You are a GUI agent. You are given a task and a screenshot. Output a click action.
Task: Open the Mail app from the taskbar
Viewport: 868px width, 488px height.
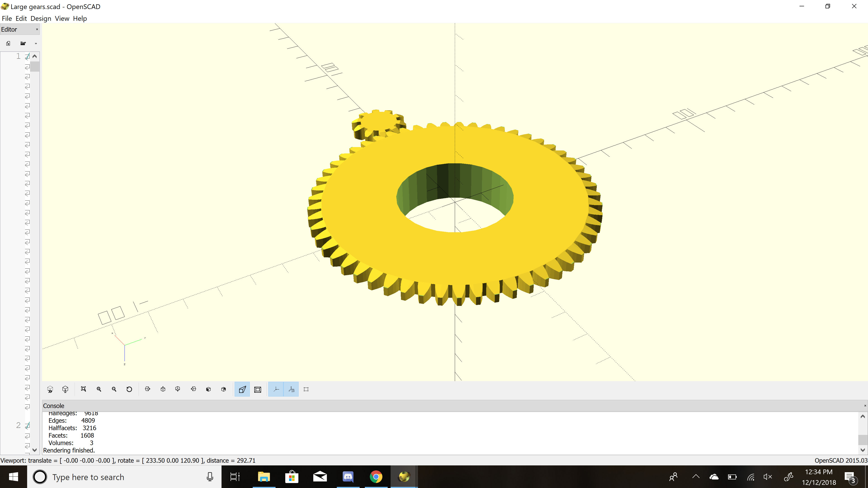pyautogui.click(x=320, y=477)
